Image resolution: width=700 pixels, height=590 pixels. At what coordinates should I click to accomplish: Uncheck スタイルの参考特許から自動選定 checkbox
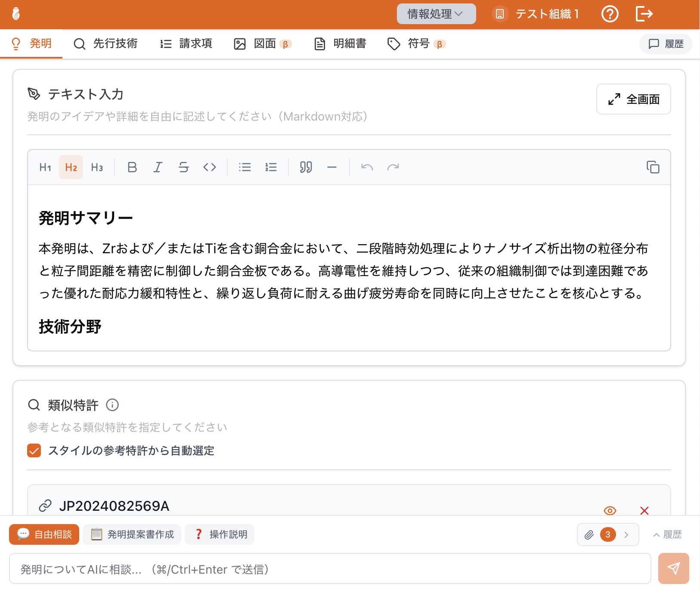34,450
